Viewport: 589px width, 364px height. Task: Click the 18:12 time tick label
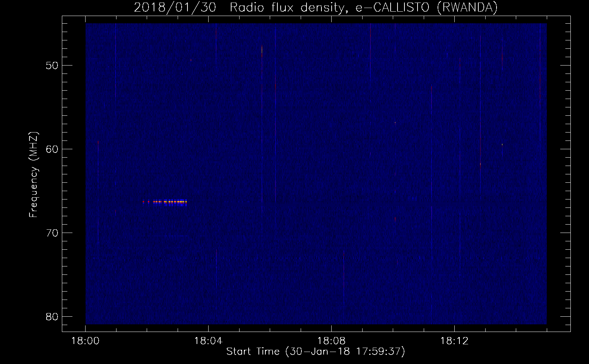tap(454, 341)
